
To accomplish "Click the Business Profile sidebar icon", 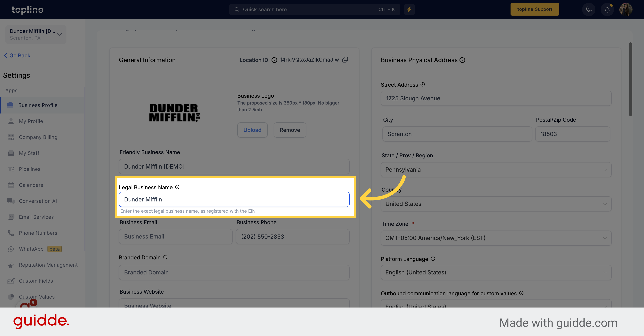I will pos(11,105).
